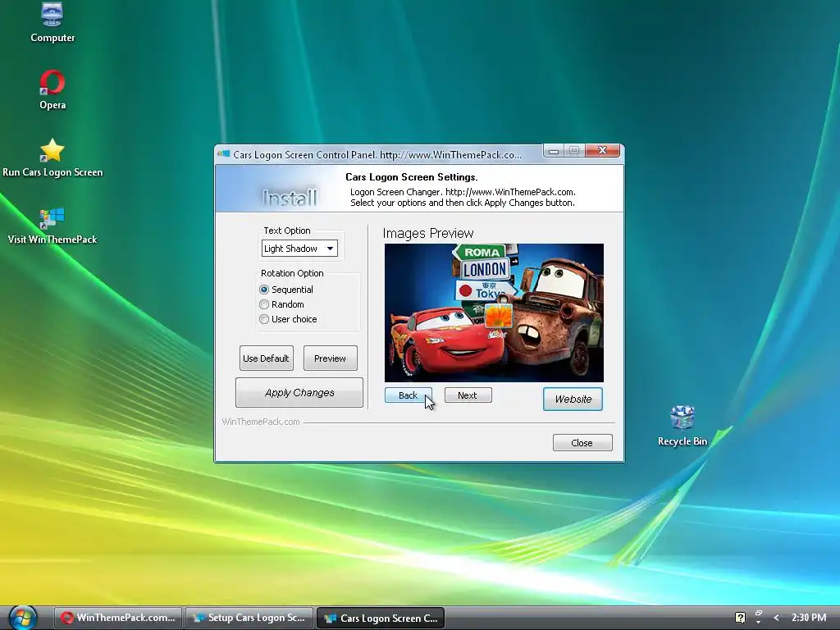This screenshot has width=840, height=630.
Task: Go to previous image with Back button
Action: (409, 395)
